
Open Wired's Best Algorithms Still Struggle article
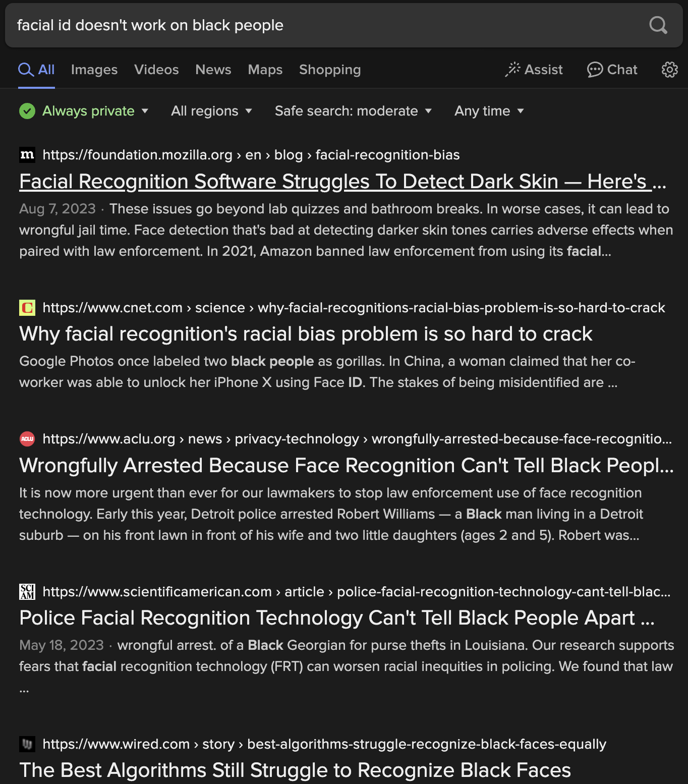click(295, 770)
